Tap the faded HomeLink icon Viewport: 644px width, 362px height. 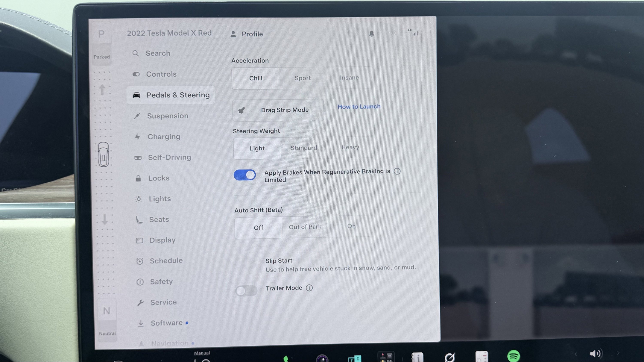coord(349,33)
